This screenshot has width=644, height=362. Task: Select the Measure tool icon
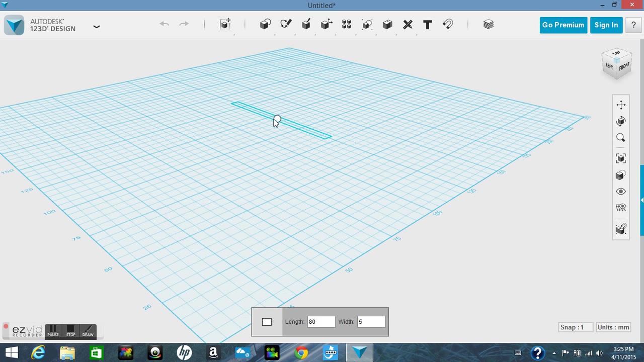[x=408, y=24]
